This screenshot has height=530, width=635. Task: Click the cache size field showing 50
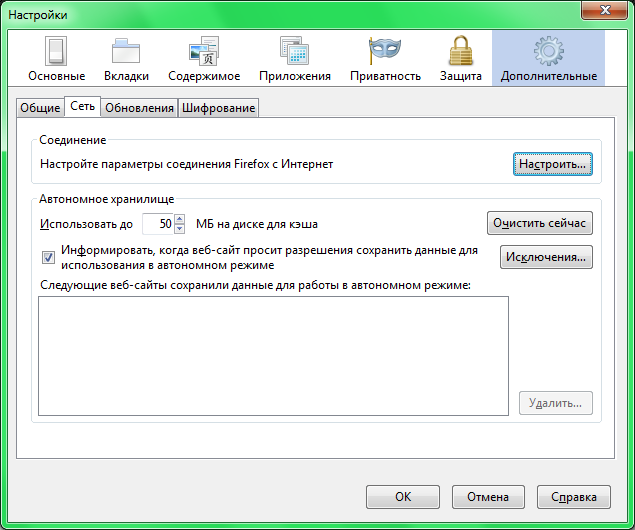pos(158,224)
